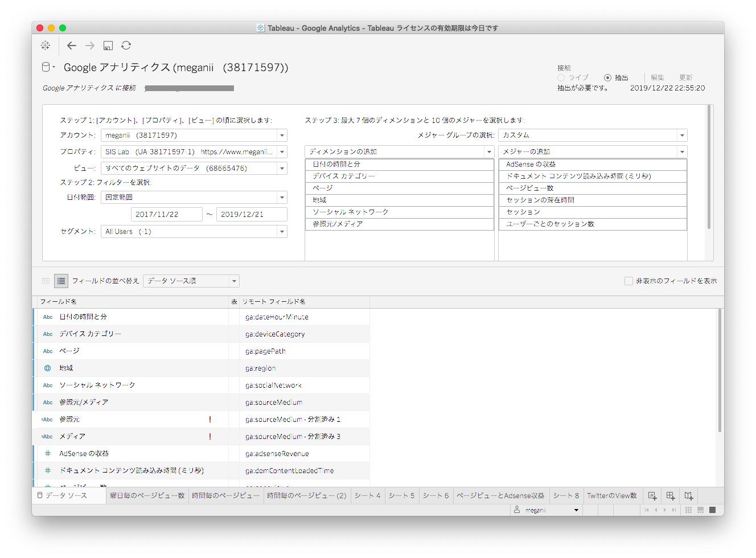Screen dimensions: 756x558
Task: Click the 編集 extract link
Action: [x=658, y=77]
